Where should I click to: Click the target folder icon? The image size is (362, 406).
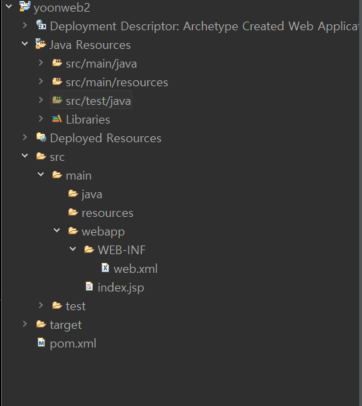click(41, 324)
